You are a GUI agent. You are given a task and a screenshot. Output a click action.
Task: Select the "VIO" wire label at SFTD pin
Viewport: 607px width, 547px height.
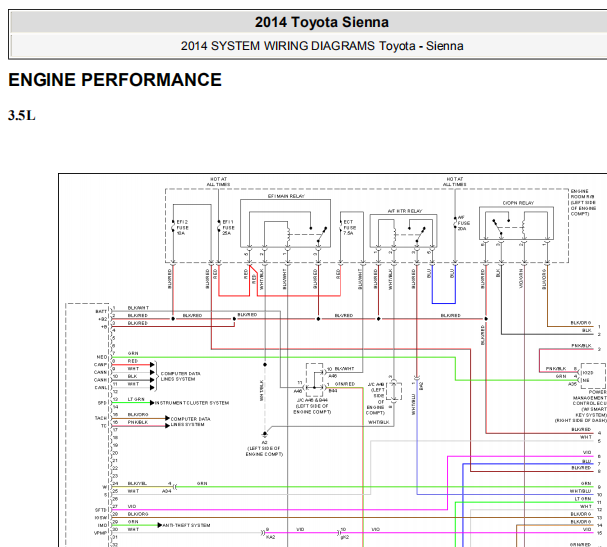pyautogui.click(x=132, y=506)
